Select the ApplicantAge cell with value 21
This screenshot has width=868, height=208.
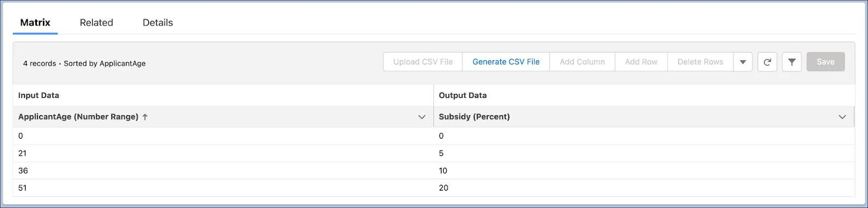click(x=223, y=153)
